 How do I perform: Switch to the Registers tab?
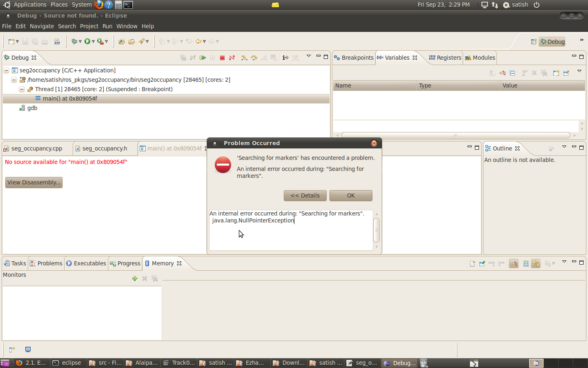pos(445,58)
